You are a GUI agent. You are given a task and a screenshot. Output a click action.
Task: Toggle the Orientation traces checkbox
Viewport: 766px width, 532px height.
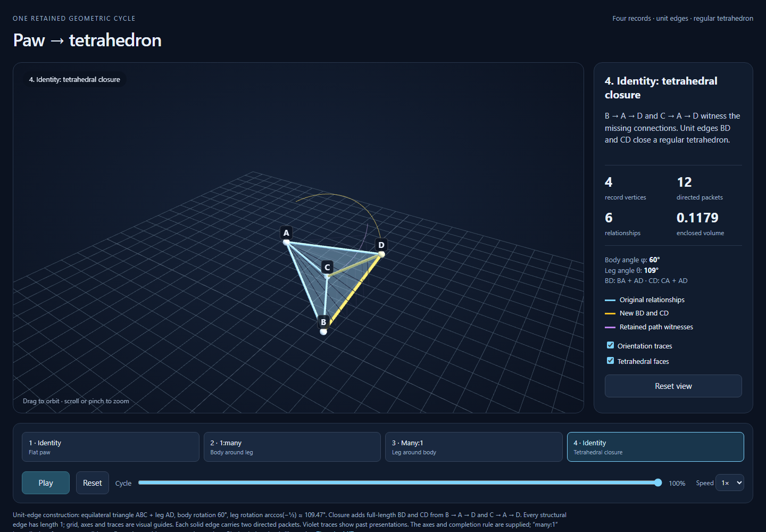click(610, 345)
